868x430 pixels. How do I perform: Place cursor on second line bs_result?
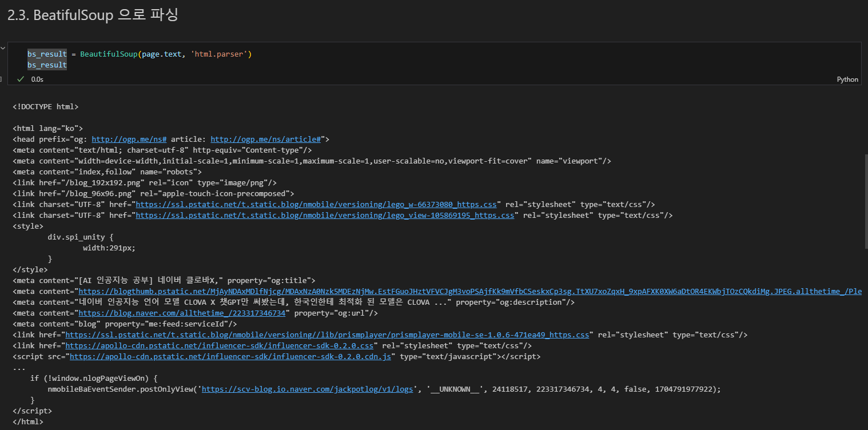(47, 65)
